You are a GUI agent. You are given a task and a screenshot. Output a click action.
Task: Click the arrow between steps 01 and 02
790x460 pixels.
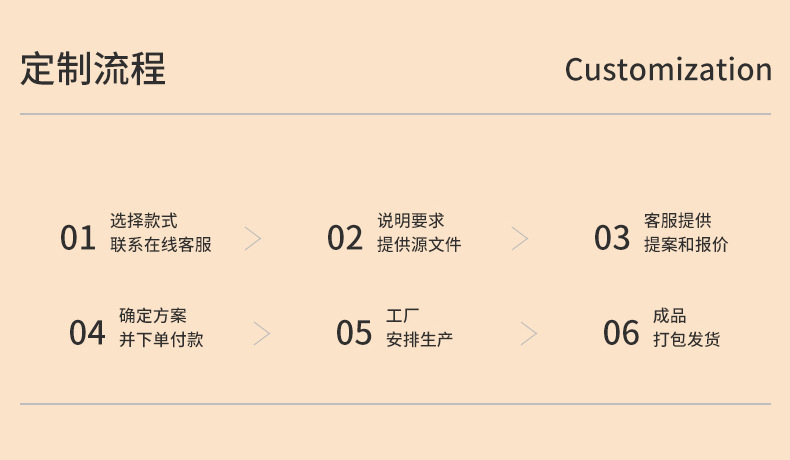point(253,238)
